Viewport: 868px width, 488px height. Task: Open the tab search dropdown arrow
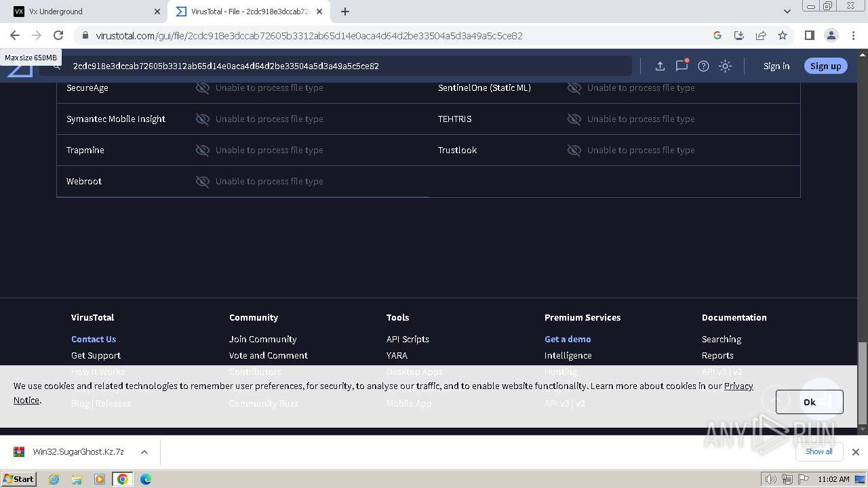tap(787, 12)
